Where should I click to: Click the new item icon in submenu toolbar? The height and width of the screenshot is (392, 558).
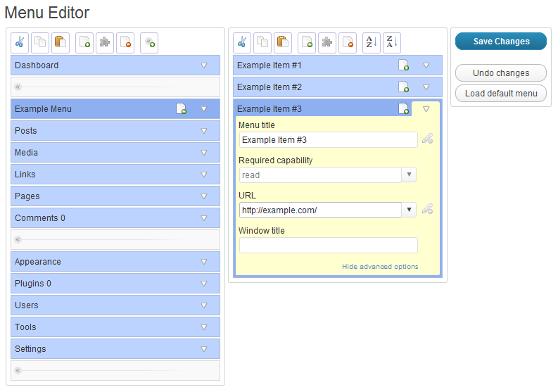coord(306,42)
